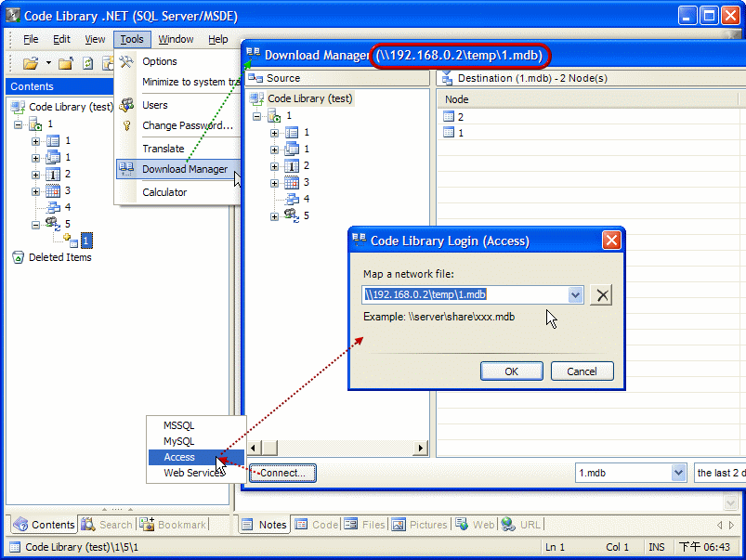Collapse node 1 root in Contents tree

pyautogui.click(x=18, y=124)
